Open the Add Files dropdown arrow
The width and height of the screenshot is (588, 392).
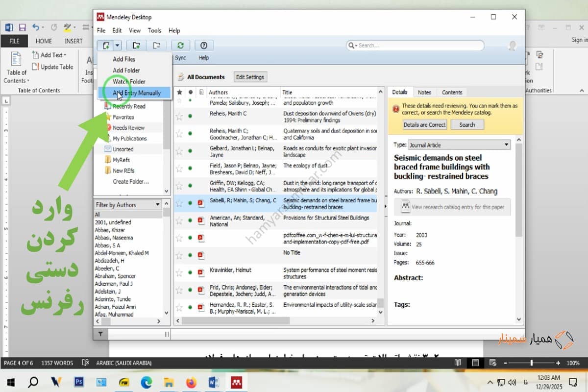pos(118,45)
